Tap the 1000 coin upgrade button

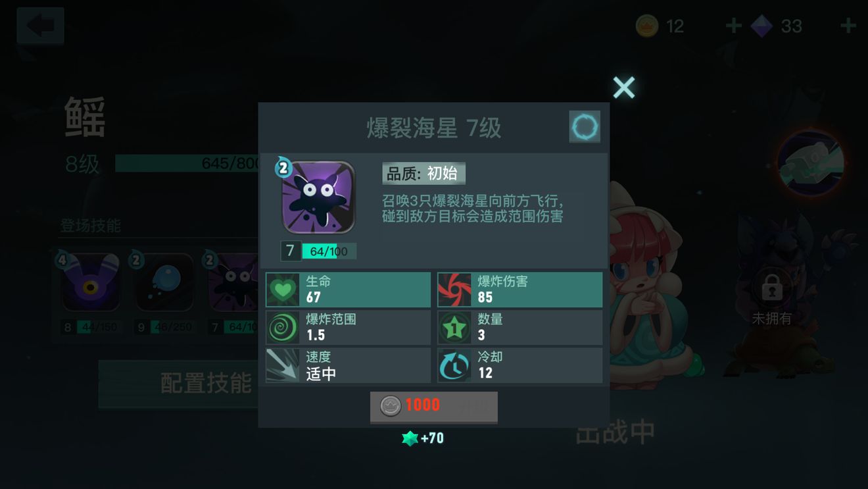coord(434,407)
